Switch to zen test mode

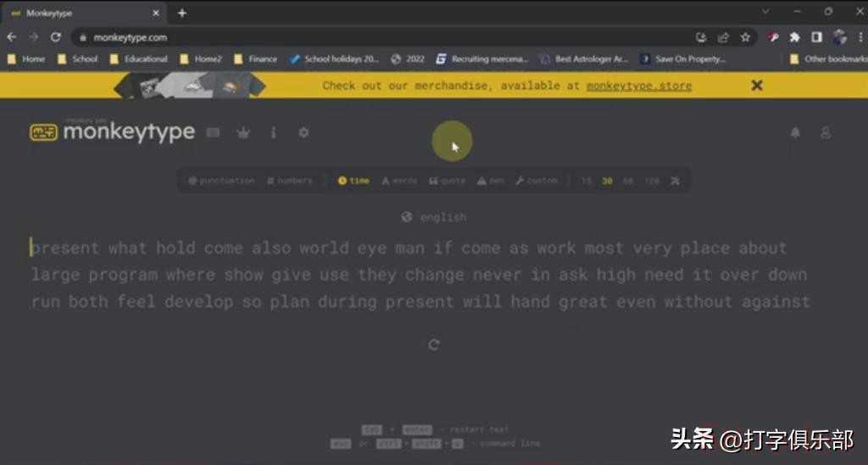click(491, 181)
